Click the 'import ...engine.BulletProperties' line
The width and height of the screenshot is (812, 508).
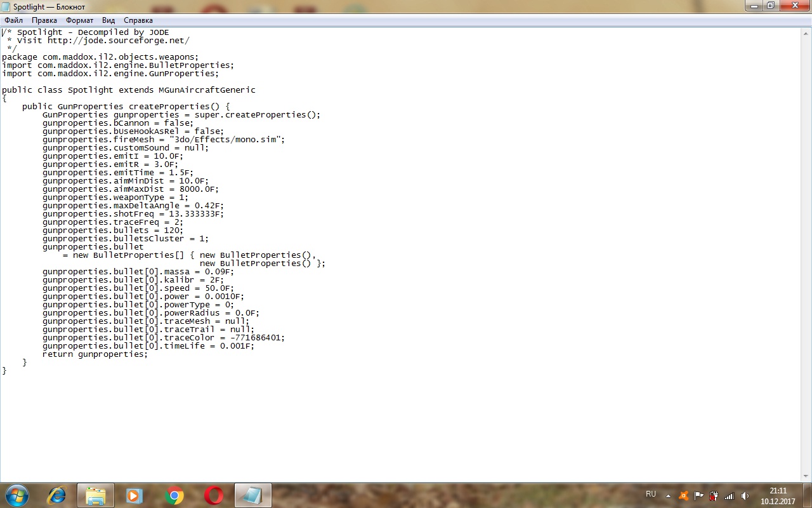coord(118,65)
